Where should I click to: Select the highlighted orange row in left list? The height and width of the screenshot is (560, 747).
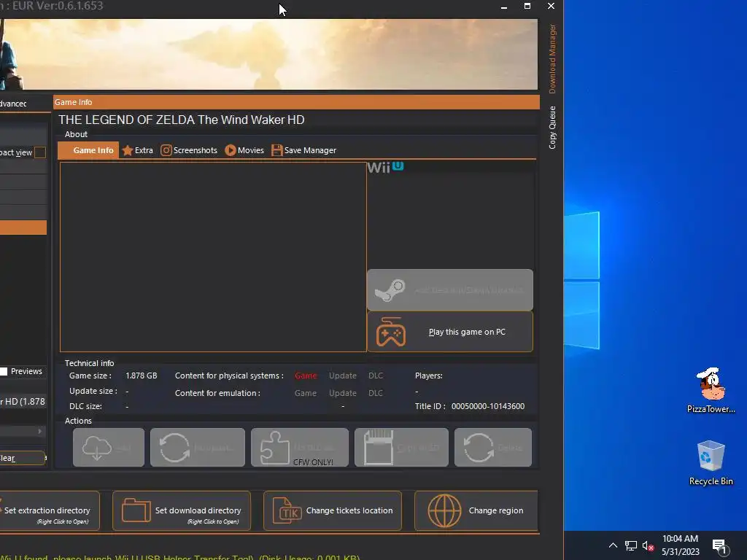click(x=23, y=227)
